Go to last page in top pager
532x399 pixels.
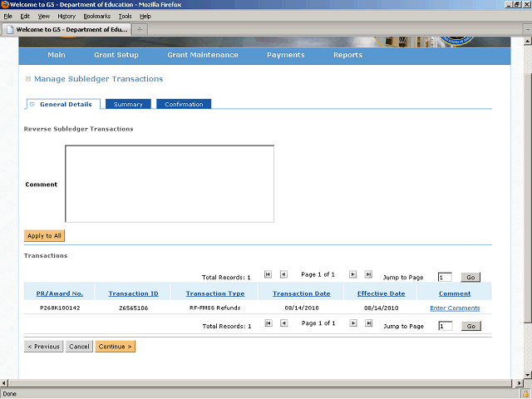[x=368, y=274]
